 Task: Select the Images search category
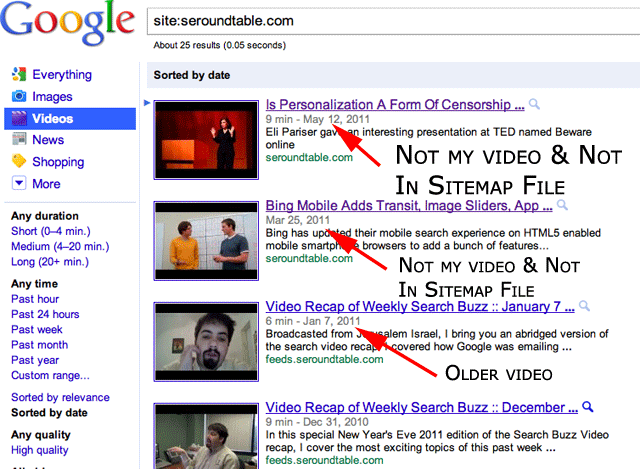(52, 97)
